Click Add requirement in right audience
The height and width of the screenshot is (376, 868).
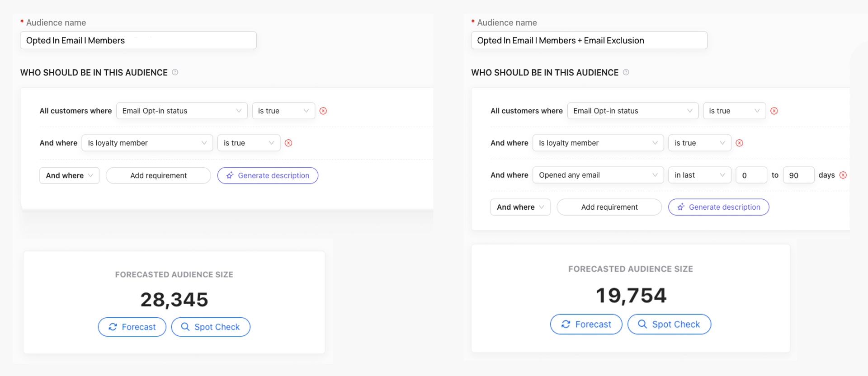tap(609, 207)
